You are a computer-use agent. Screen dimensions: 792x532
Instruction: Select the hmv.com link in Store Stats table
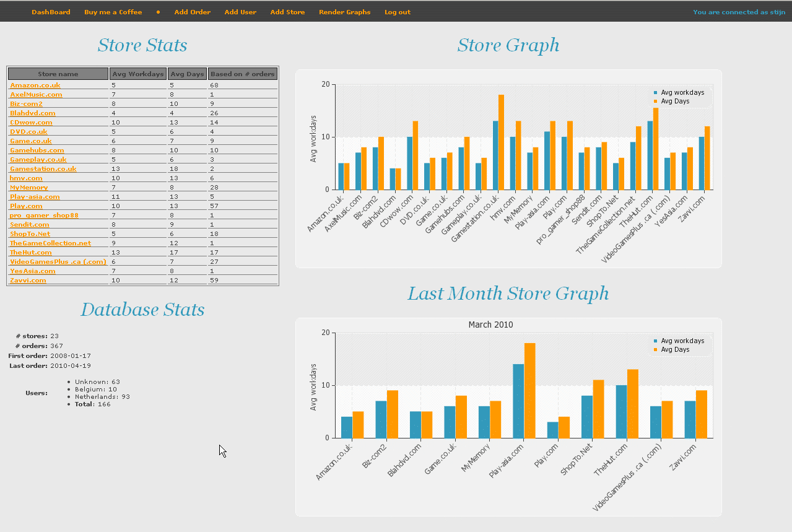[x=26, y=178]
